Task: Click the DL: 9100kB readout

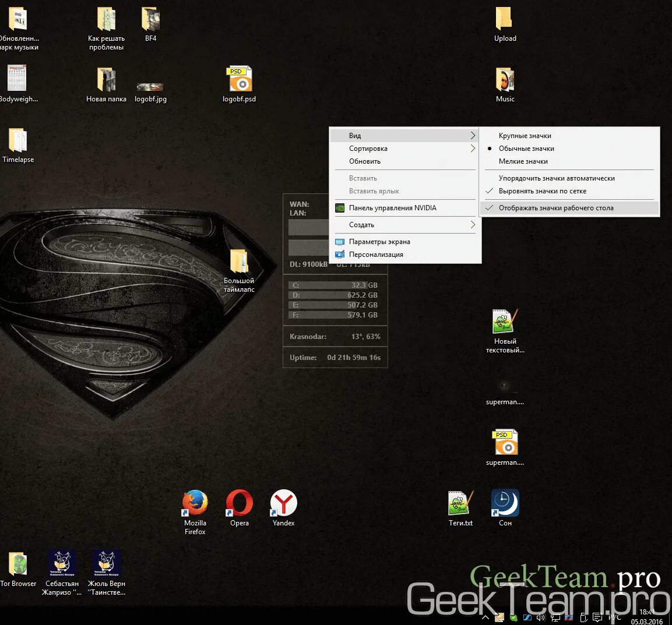Action: click(308, 264)
